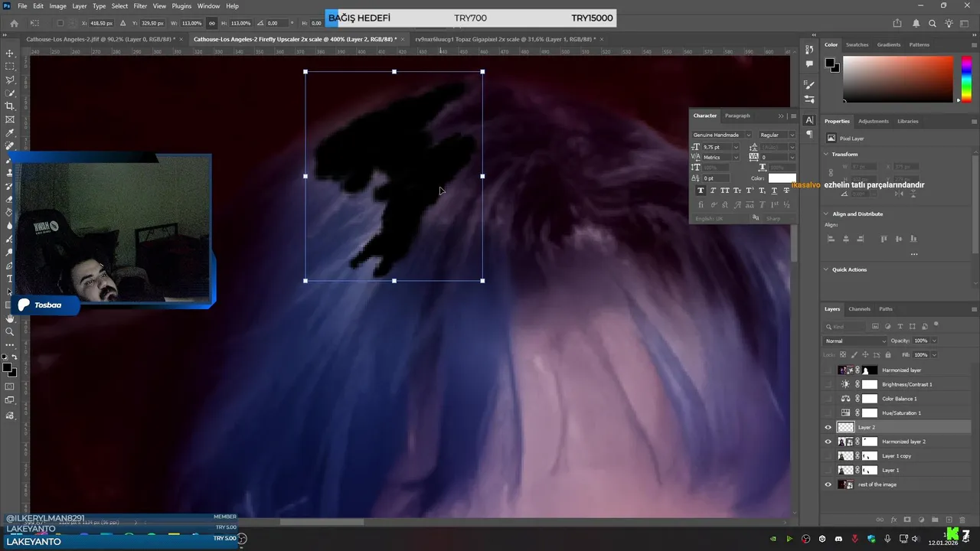The image size is (980, 551).
Task: Open the layer Fill dropdown arrow
Action: coord(934,354)
